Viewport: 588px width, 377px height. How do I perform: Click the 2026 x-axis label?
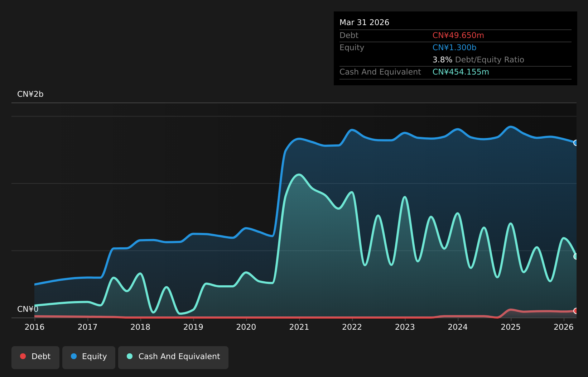click(564, 327)
